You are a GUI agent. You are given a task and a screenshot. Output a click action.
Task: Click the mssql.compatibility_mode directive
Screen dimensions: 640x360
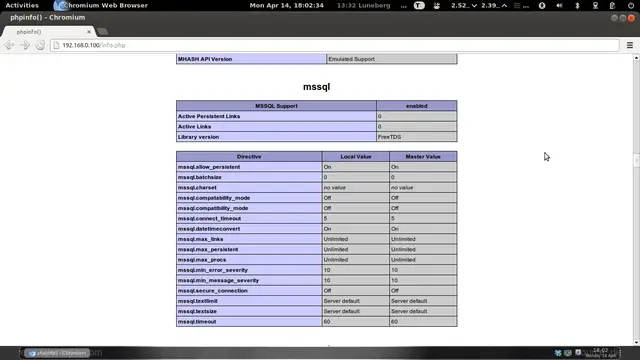click(213, 208)
